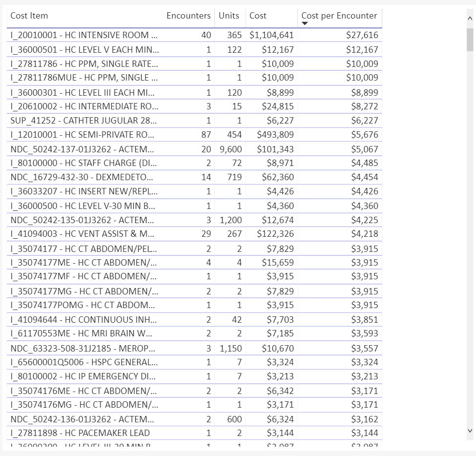Select row I_35074177ME - HC CT ABDOMEN
The height and width of the screenshot is (456, 476).
[194, 262]
